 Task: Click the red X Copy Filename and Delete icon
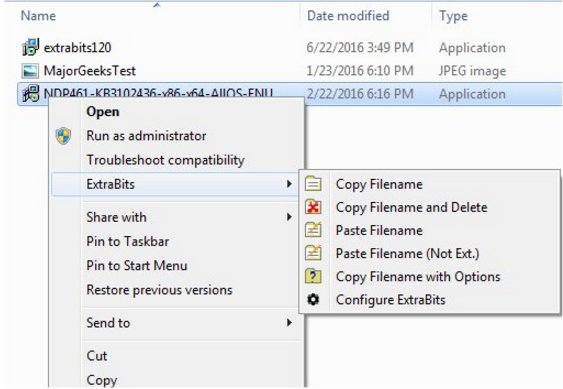[x=313, y=207]
